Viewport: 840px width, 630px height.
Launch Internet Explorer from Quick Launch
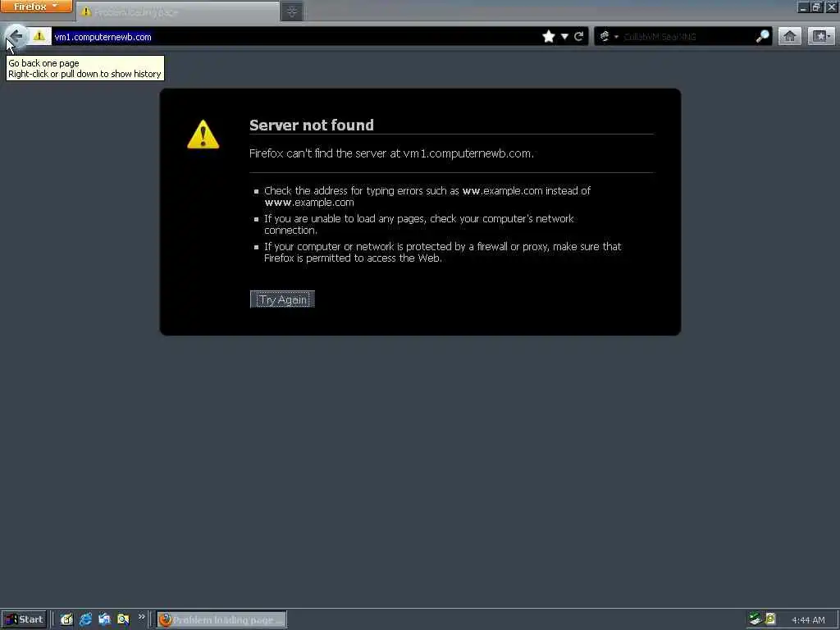pyautogui.click(x=85, y=619)
